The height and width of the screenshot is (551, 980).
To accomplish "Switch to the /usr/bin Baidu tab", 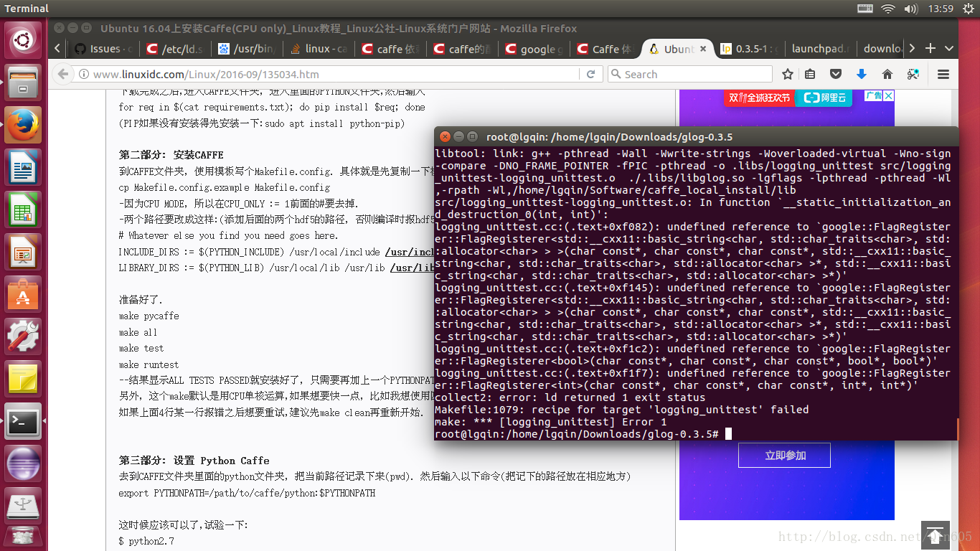I will tap(247, 49).
